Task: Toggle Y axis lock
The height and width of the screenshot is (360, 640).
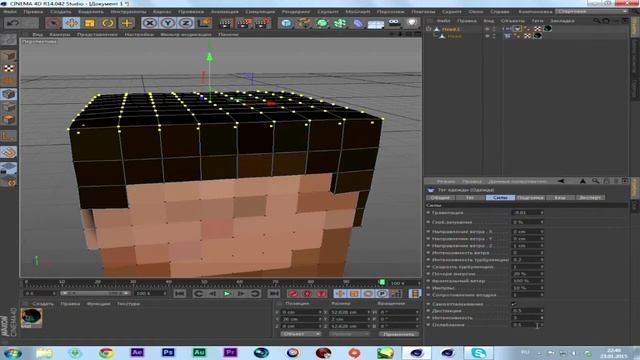Action: [x=168, y=23]
